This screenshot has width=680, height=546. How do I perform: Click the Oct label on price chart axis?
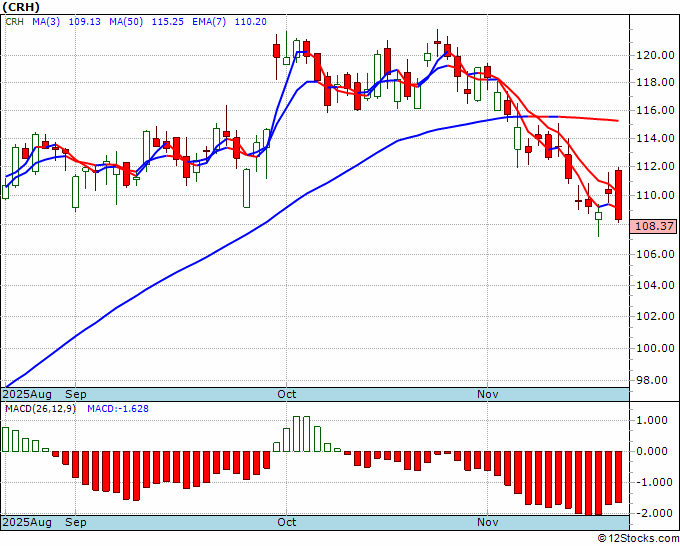287,395
